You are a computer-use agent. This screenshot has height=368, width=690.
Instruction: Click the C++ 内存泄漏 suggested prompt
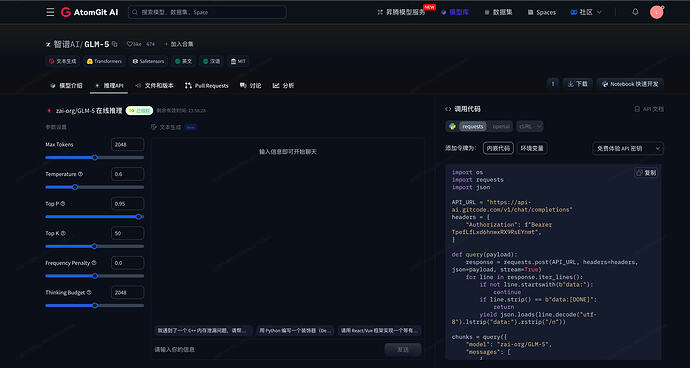click(x=204, y=330)
